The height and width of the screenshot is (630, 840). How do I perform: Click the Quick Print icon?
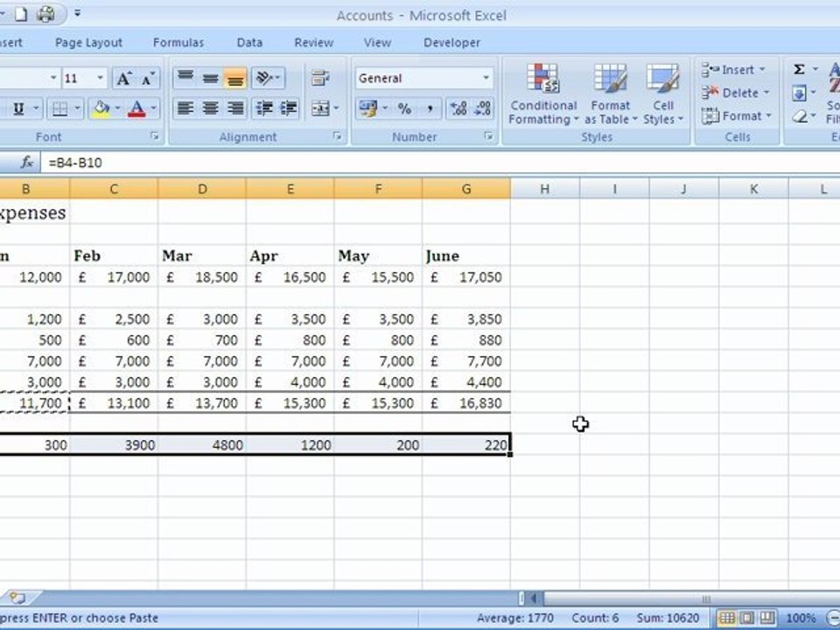(x=45, y=14)
